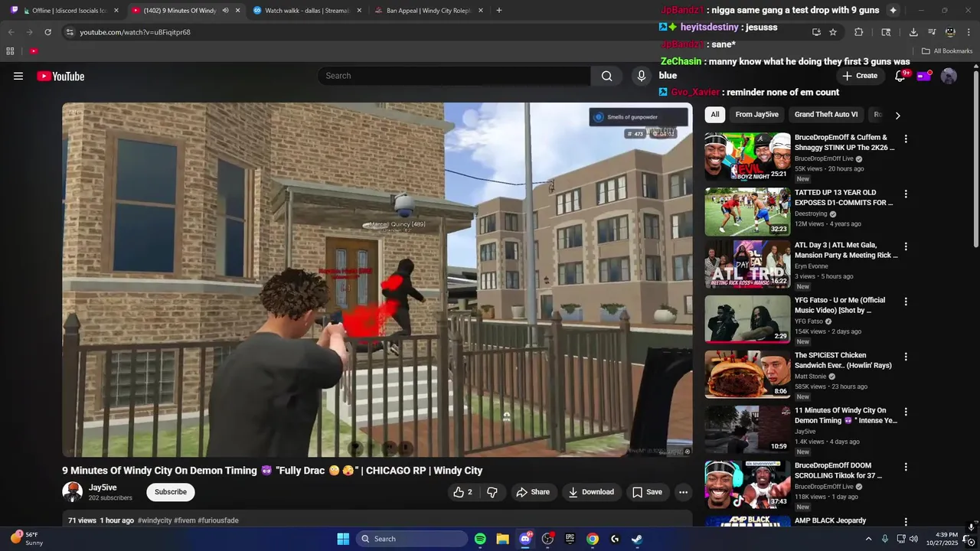Click the Chrome profile avatar
980x551 pixels.
coord(950,32)
